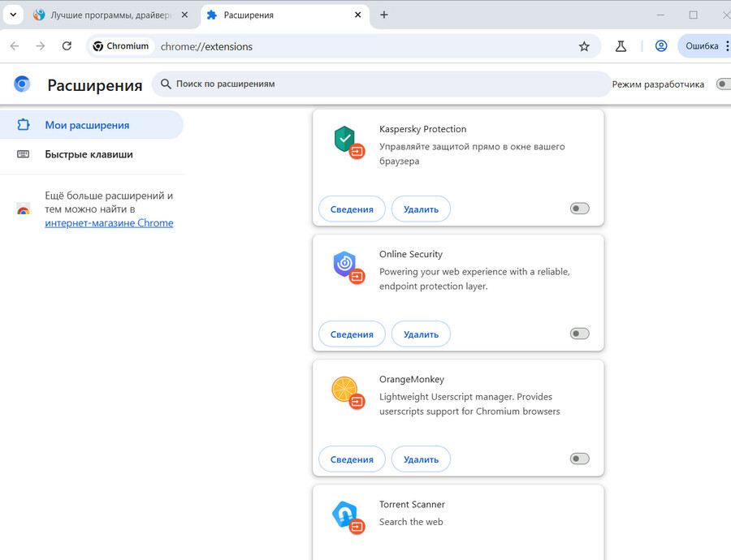731x560 pixels.
Task: Open Сведения for Kaspersky Protection
Action: point(352,209)
